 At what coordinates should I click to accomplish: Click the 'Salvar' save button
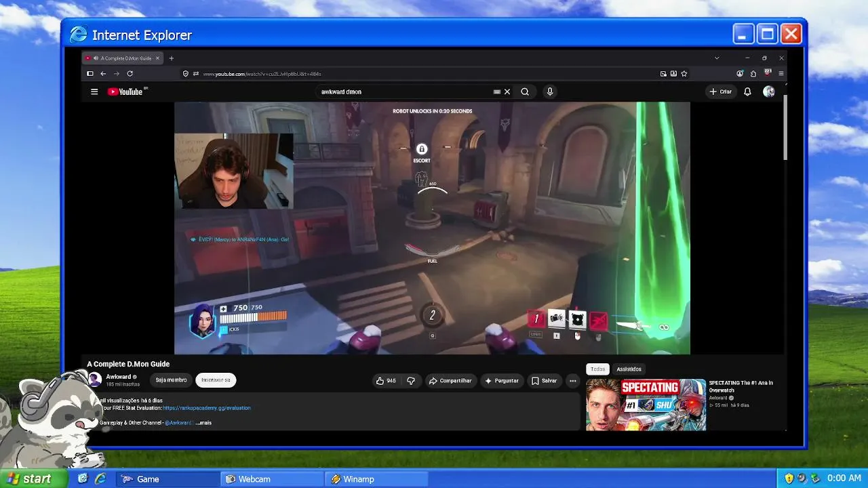click(545, 381)
